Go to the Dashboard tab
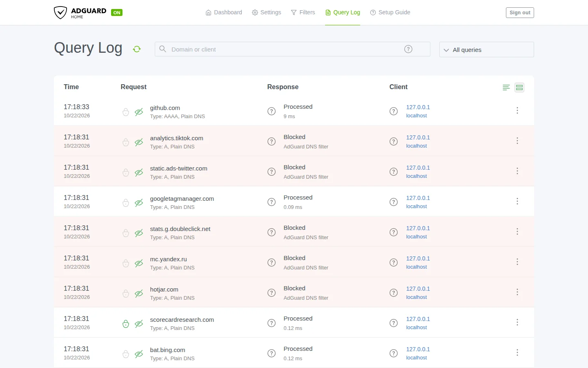588x368 pixels. 224,12
